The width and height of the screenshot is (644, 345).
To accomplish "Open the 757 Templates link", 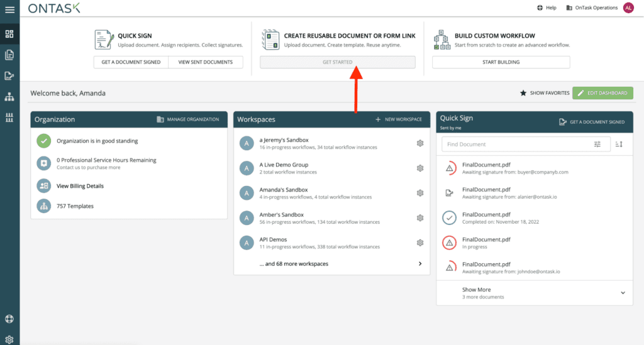I will coord(75,206).
